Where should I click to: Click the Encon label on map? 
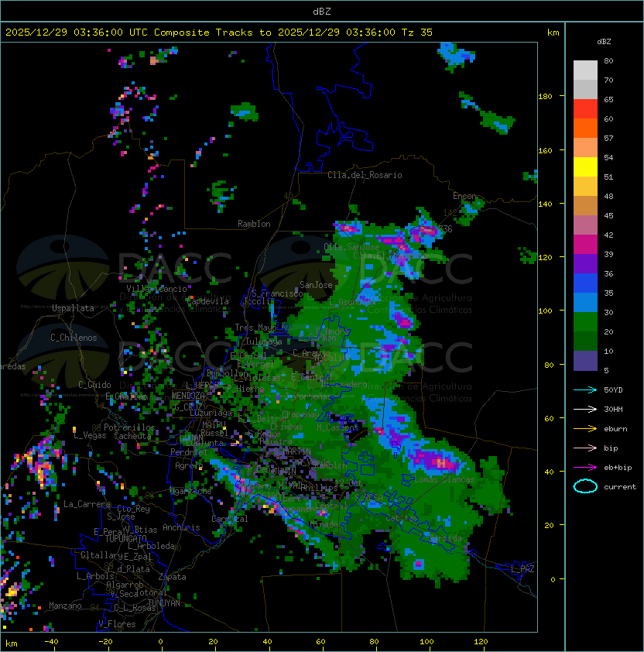point(464,196)
